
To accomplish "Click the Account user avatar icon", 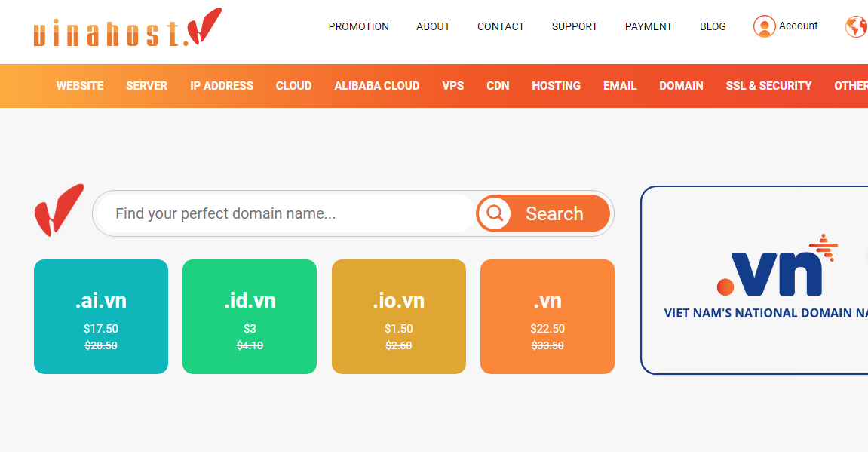I will [x=764, y=26].
